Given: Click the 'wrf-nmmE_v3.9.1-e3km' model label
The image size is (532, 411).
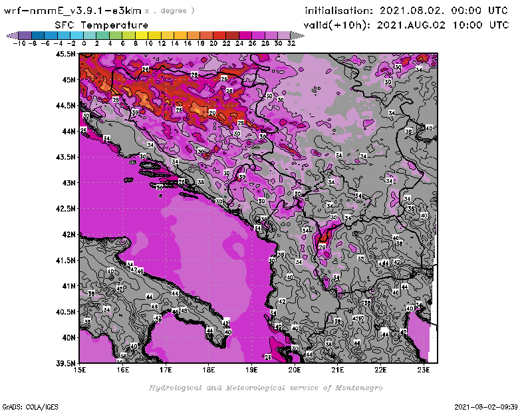Looking at the screenshot, I should [x=72, y=11].
